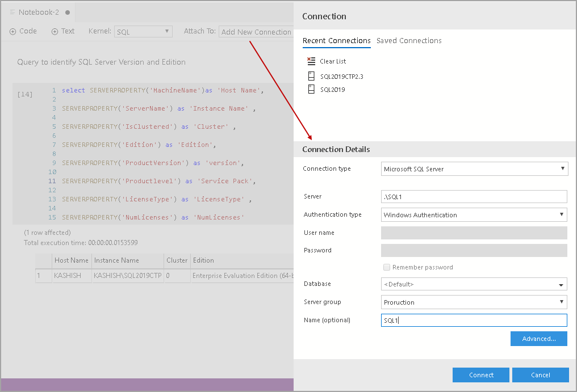577x392 pixels.
Task: Expand the Authentication type dropdown
Action: 474,215
